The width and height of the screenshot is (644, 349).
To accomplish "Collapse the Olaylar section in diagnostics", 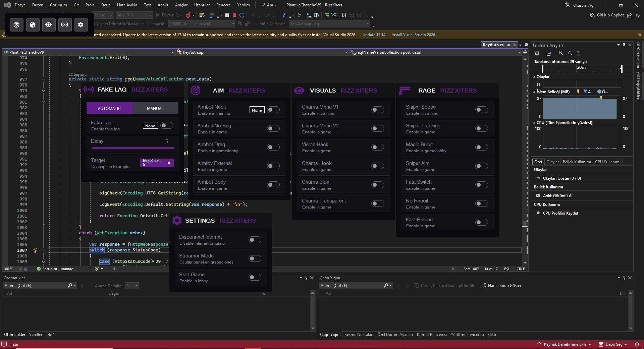I will pos(534,77).
